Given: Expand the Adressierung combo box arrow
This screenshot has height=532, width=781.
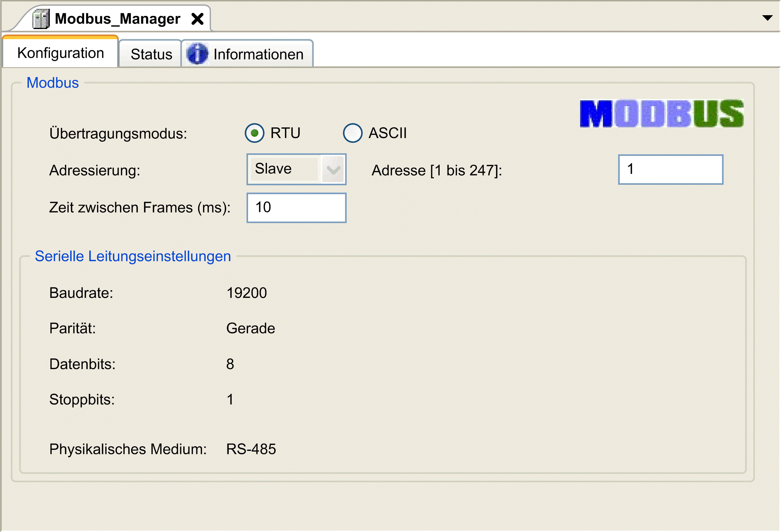Looking at the screenshot, I should [x=333, y=170].
